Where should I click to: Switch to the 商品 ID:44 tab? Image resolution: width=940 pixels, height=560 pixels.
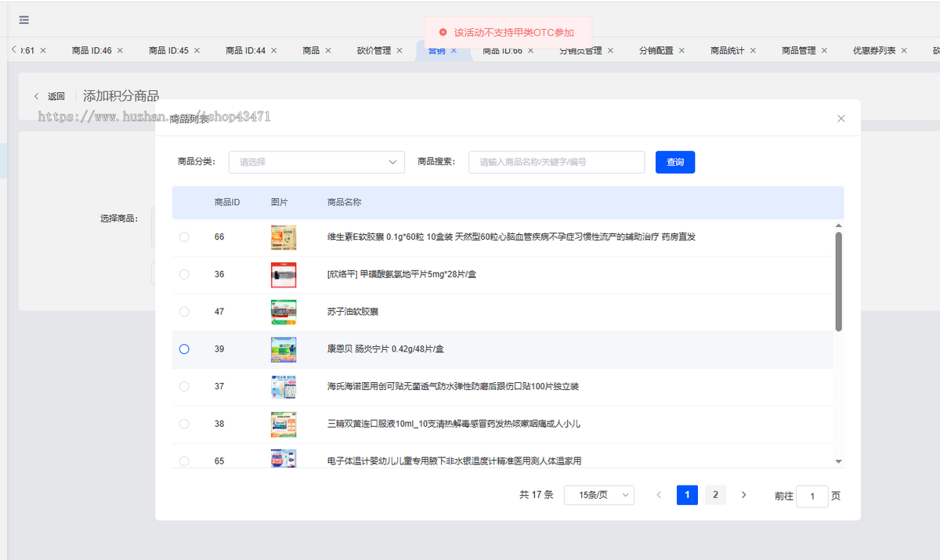(x=245, y=50)
